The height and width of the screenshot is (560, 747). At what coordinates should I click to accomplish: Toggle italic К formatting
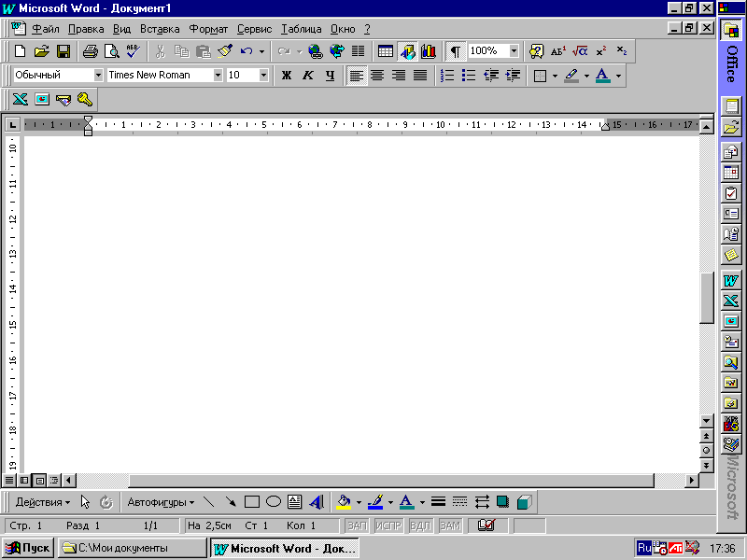click(x=308, y=76)
